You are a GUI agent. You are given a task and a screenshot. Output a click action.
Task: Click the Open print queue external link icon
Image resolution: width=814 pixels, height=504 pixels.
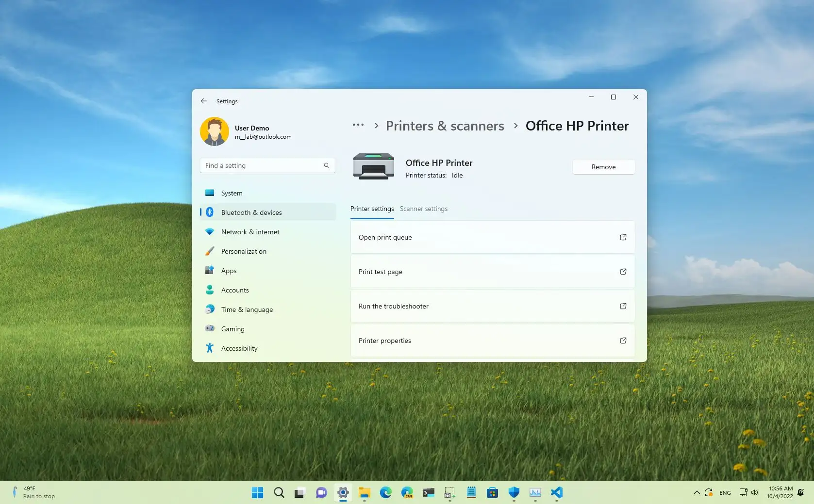click(x=623, y=237)
